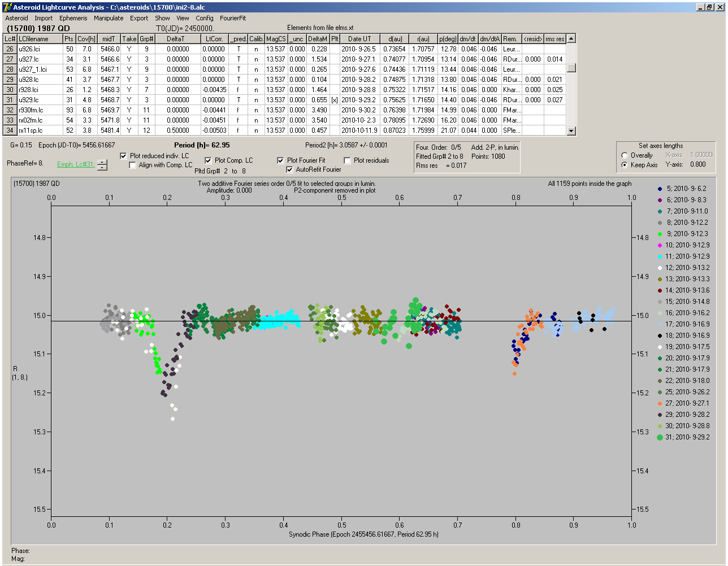Click filename cell u926.lci
Screen dimensions: 728x566
40,49
